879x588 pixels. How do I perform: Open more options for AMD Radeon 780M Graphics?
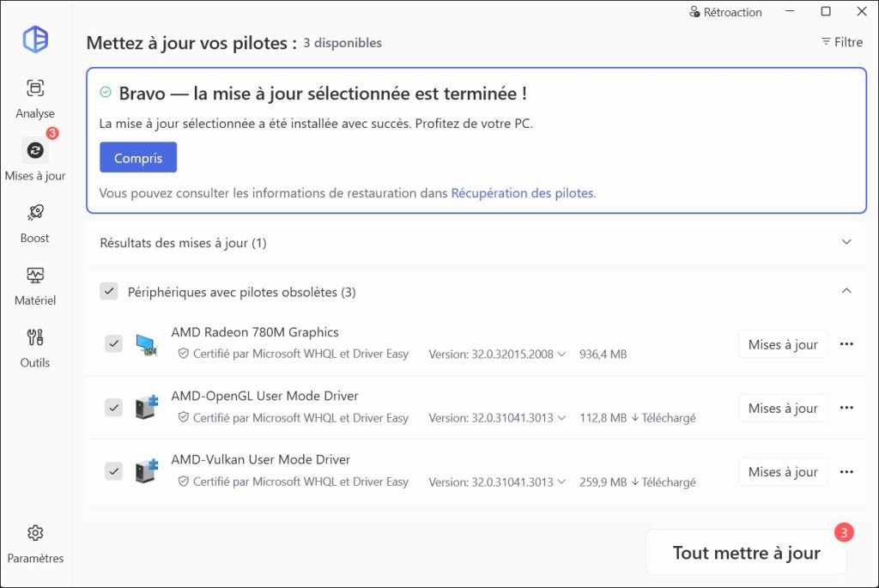[846, 344]
